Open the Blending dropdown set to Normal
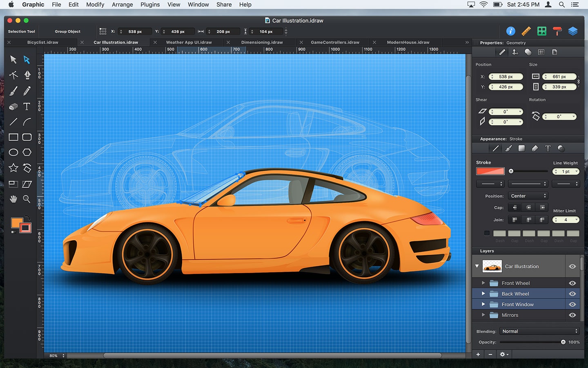This screenshot has height=368, width=588. point(539,331)
